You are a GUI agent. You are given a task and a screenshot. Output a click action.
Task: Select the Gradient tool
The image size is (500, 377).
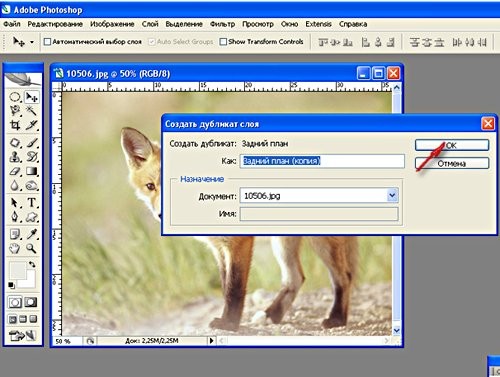click(x=32, y=171)
